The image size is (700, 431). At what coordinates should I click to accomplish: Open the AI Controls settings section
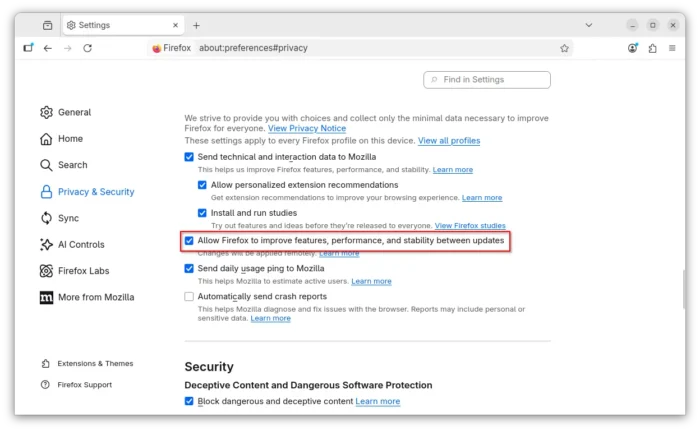tap(81, 244)
